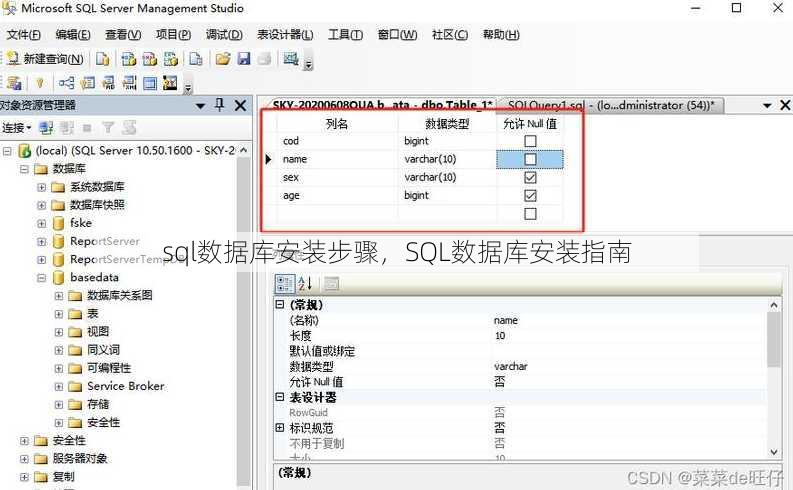Image resolution: width=793 pixels, height=490 pixels.
Task: Click the Stop icon in Object Explorer toolbar
Action: (x=87, y=128)
